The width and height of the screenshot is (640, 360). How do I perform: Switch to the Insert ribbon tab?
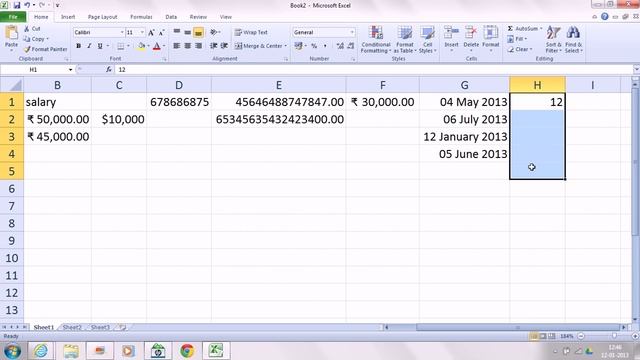[68, 17]
